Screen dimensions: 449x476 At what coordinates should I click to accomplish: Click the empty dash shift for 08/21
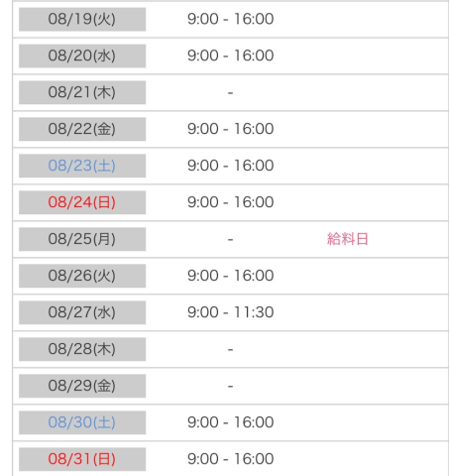(x=231, y=93)
